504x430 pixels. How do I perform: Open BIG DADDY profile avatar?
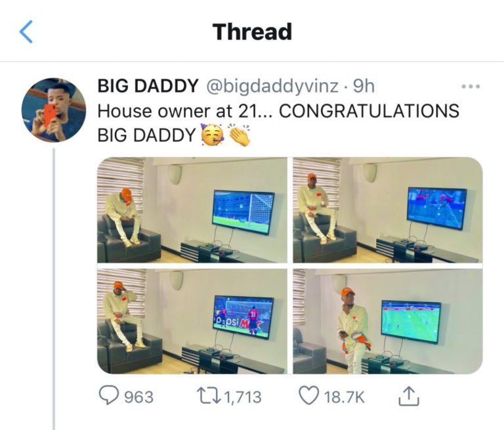pyautogui.click(x=54, y=110)
